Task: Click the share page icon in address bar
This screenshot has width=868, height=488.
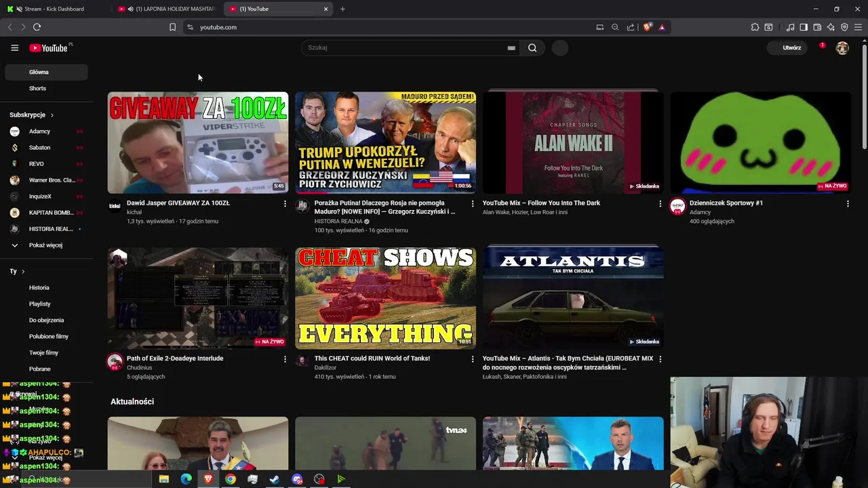Action: pyautogui.click(x=631, y=27)
